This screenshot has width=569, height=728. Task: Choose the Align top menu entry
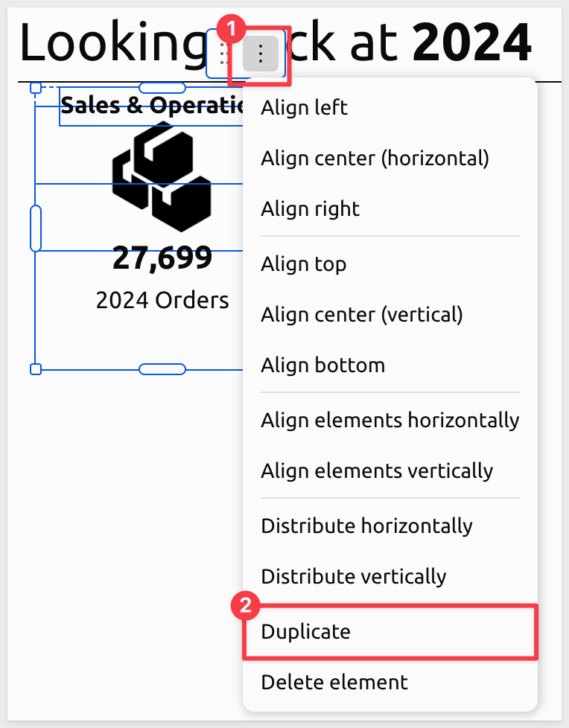[x=303, y=264]
